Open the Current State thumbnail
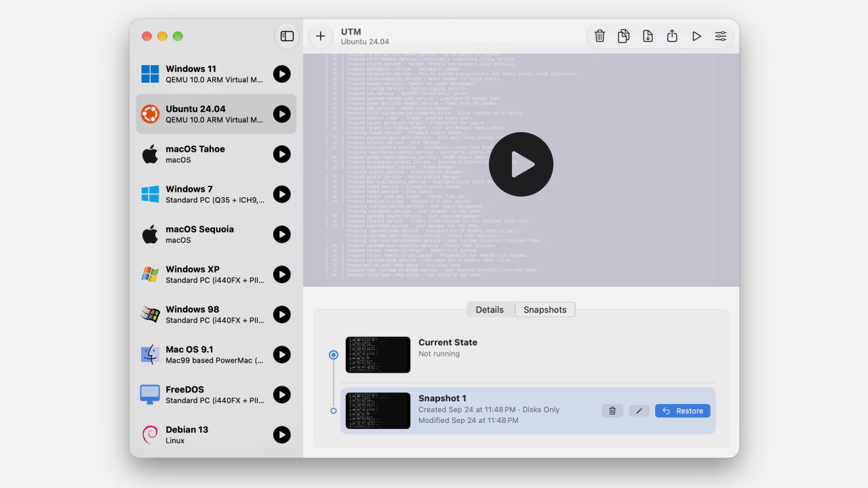 [378, 354]
